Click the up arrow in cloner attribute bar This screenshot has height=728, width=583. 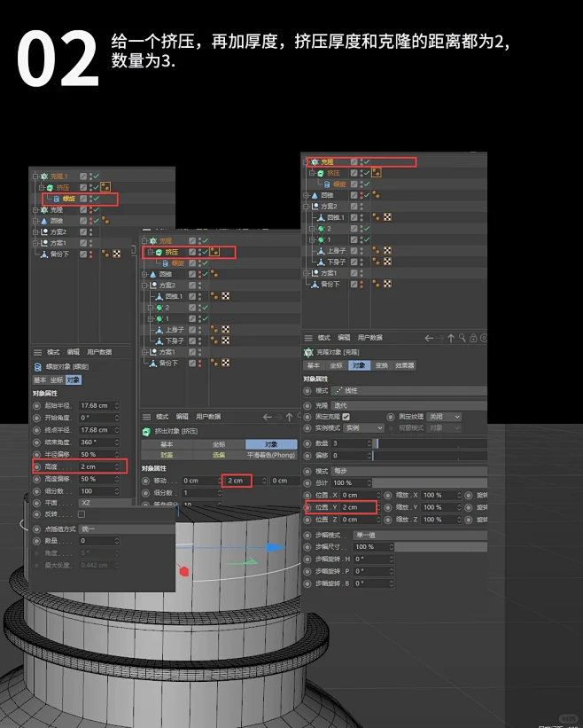point(451,338)
